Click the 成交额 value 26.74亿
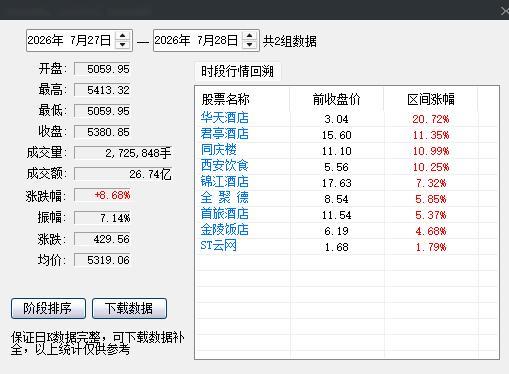The image size is (509, 374). [x=123, y=174]
